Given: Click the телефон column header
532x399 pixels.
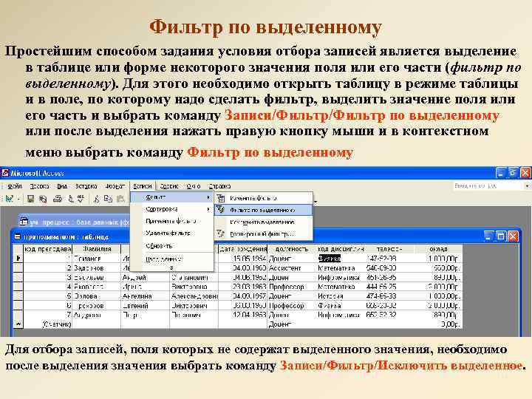Looking at the screenshot, I should point(389,249).
